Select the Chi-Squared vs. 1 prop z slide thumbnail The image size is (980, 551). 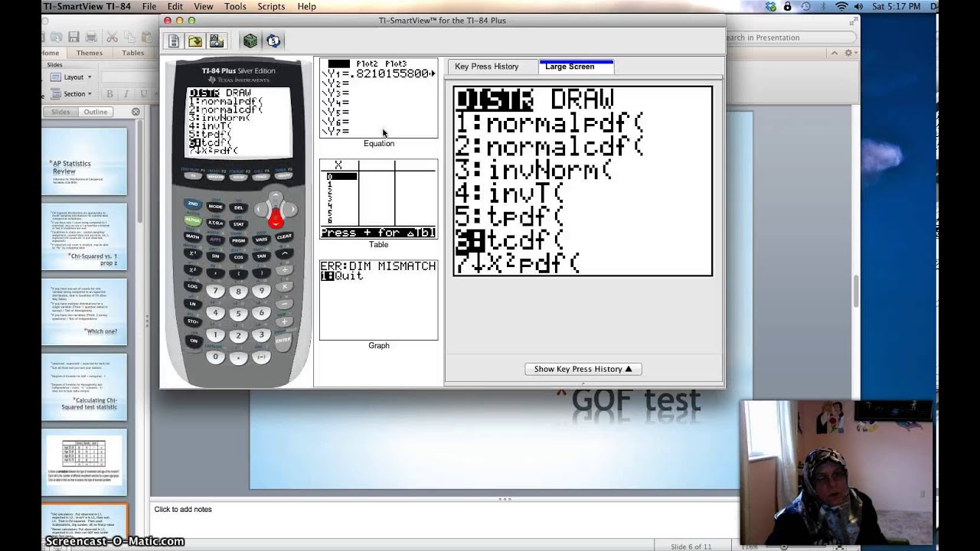click(84, 236)
